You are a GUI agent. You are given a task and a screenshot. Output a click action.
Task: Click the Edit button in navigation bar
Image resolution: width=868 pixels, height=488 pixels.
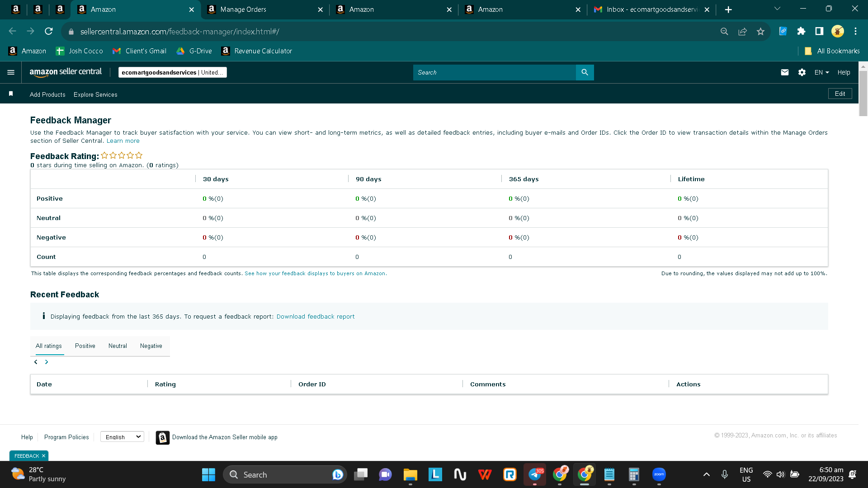point(840,94)
